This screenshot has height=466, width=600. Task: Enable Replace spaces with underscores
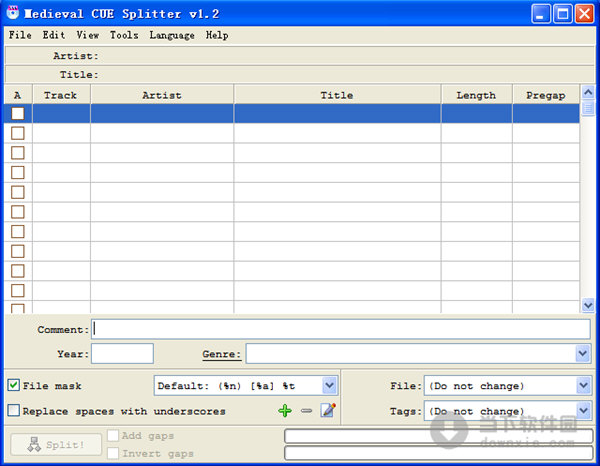pos(13,411)
